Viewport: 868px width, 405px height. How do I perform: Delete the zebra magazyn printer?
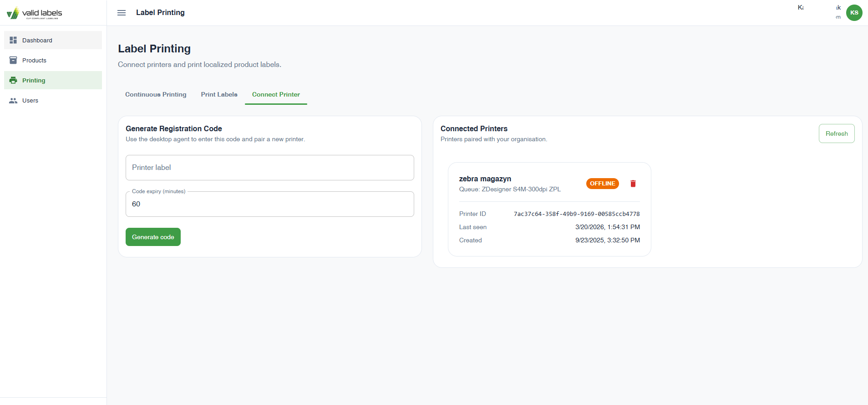click(x=633, y=184)
